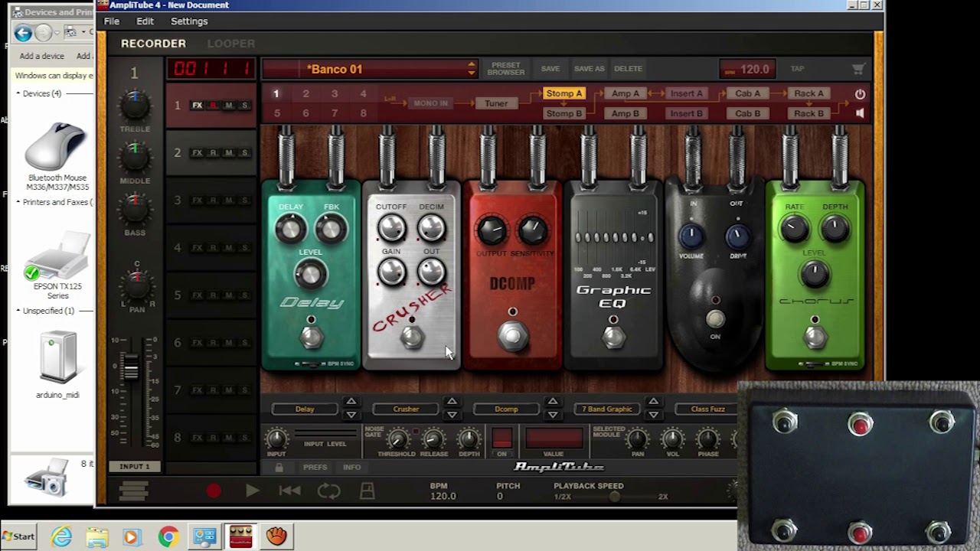
Task: Toggle the Crusher pedal footswitch
Action: click(412, 337)
